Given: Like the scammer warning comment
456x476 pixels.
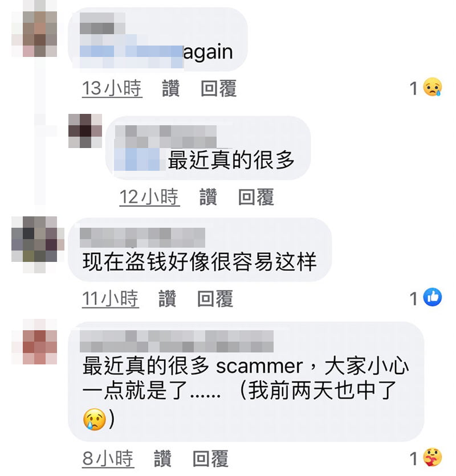Looking at the screenshot, I should pyautogui.click(x=162, y=458).
